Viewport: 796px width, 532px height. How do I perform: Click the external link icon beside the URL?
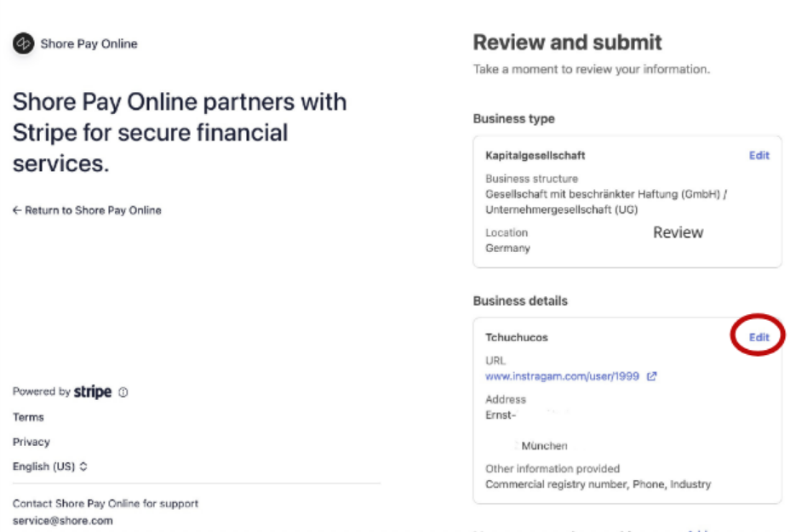coord(652,376)
